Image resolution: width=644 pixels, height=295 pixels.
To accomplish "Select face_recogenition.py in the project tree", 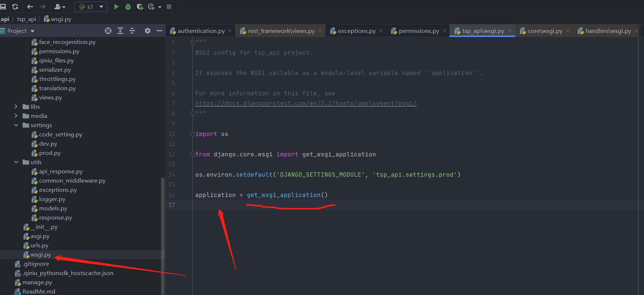I will [x=67, y=42].
